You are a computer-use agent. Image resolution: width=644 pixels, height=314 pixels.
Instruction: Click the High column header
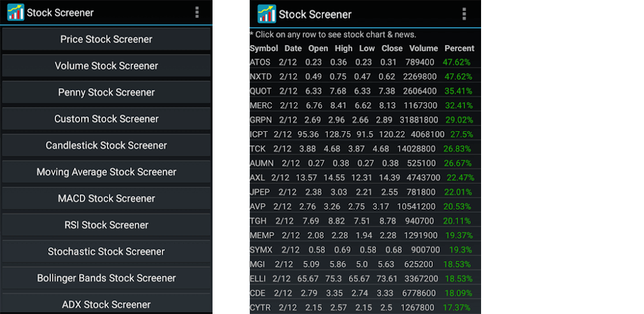343,48
